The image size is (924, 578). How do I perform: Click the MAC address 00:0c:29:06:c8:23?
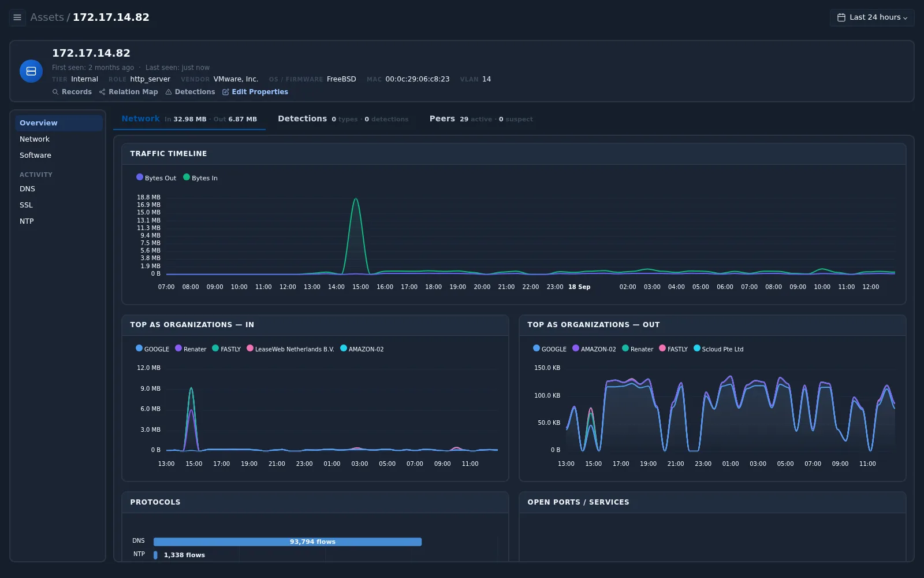pos(418,79)
